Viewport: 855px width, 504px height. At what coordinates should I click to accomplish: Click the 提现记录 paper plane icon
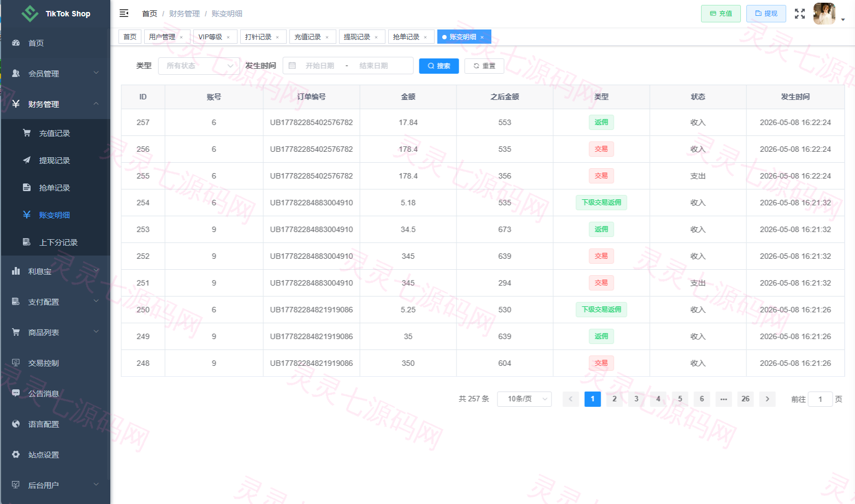click(27, 161)
